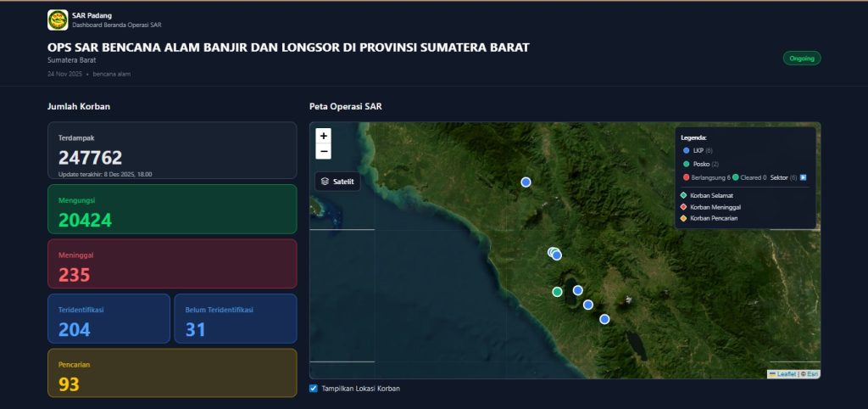The height and width of the screenshot is (409, 868).
Task: Click the Korban Pencarian diamond legend icon
Action: coord(684,219)
